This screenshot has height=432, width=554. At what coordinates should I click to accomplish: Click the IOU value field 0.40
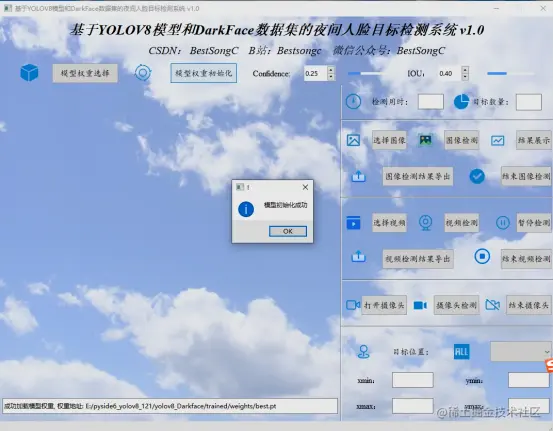pos(449,73)
